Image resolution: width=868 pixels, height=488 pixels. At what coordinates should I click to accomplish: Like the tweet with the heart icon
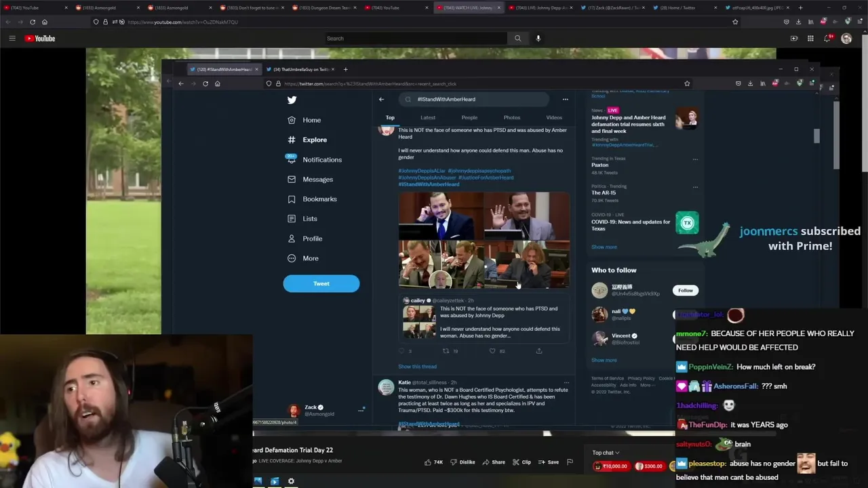tap(493, 351)
